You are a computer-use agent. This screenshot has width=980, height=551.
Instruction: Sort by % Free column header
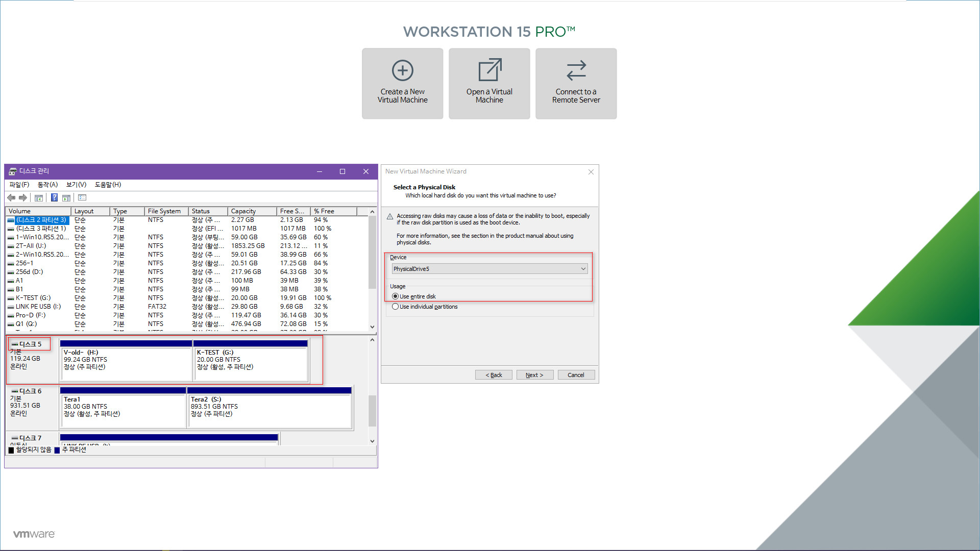[333, 211]
